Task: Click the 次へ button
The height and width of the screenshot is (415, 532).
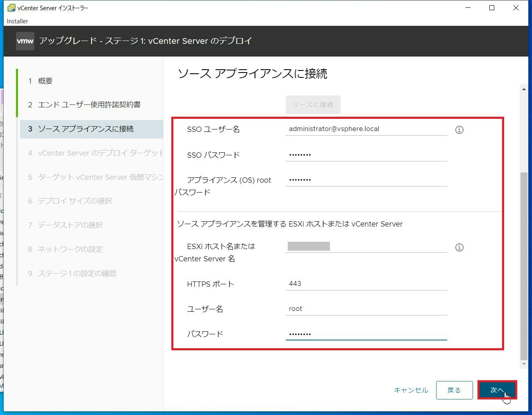Action: pyautogui.click(x=497, y=390)
